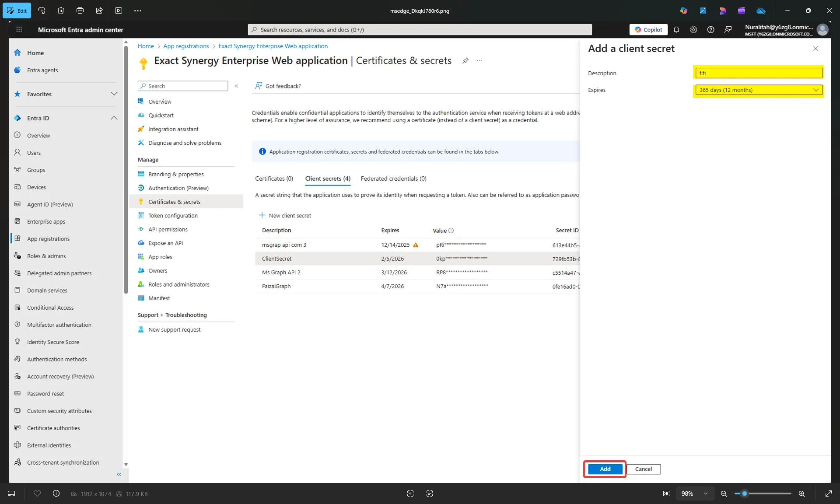Open the settings gear icon

click(x=693, y=29)
